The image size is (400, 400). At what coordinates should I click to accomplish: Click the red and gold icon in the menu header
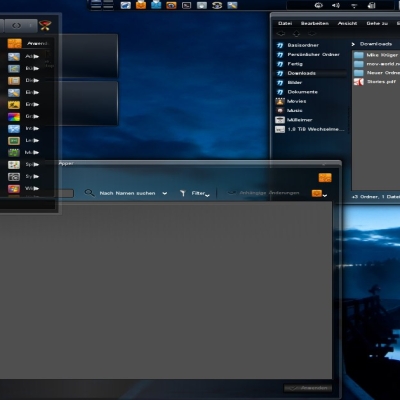pyautogui.click(x=45, y=25)
